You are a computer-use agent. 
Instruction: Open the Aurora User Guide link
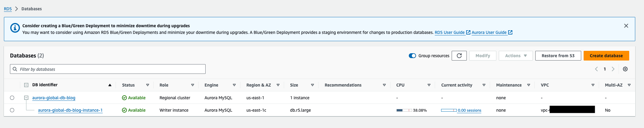click(x=489, y=32)
